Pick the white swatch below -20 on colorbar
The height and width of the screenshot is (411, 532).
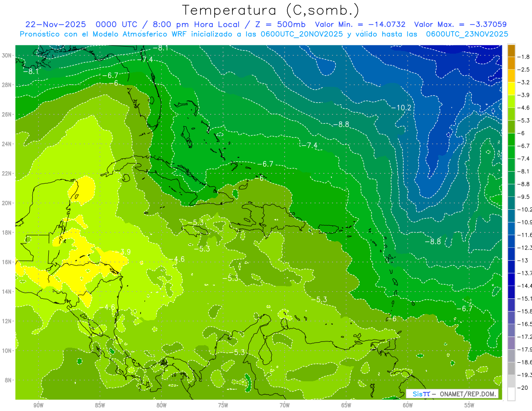point(511,394)
